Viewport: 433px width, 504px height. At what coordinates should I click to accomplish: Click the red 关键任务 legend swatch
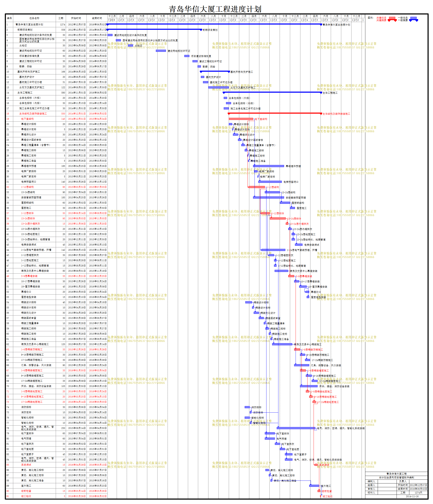click(392, 18)
